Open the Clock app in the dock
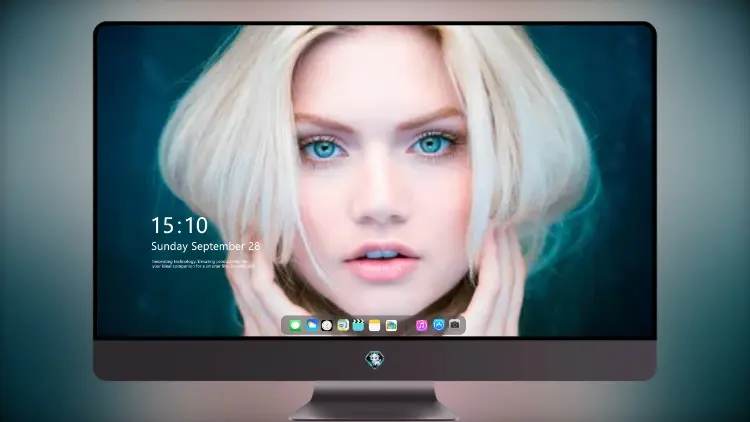This screenshot has width=750, height=422. pos(327,325)
